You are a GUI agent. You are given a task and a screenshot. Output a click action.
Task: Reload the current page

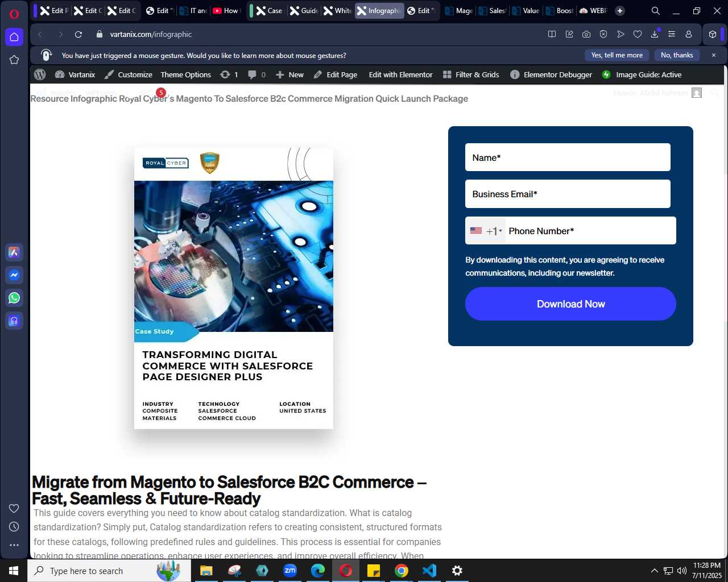78,34
